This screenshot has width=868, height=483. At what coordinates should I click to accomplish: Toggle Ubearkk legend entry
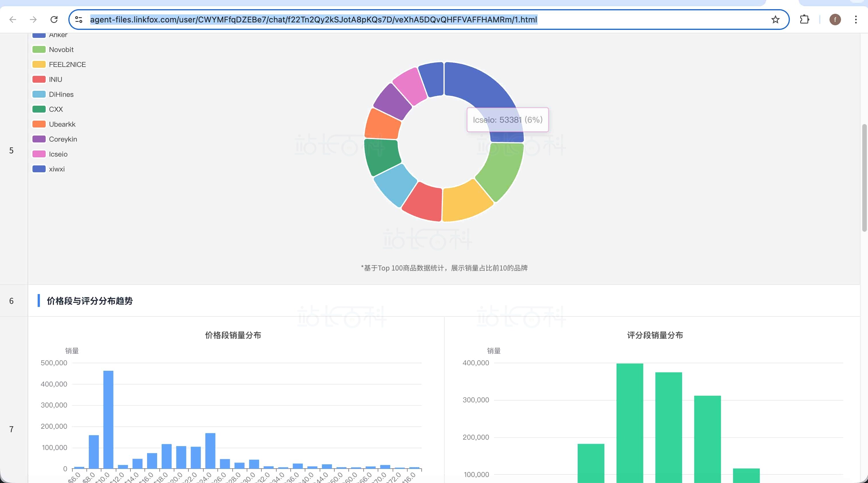54,124
